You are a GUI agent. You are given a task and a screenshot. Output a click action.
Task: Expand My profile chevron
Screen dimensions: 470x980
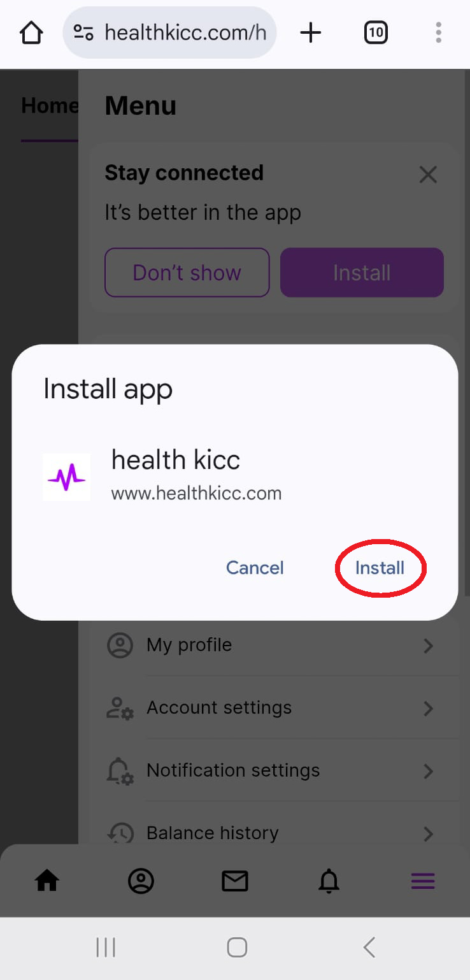tap(428, 645)
